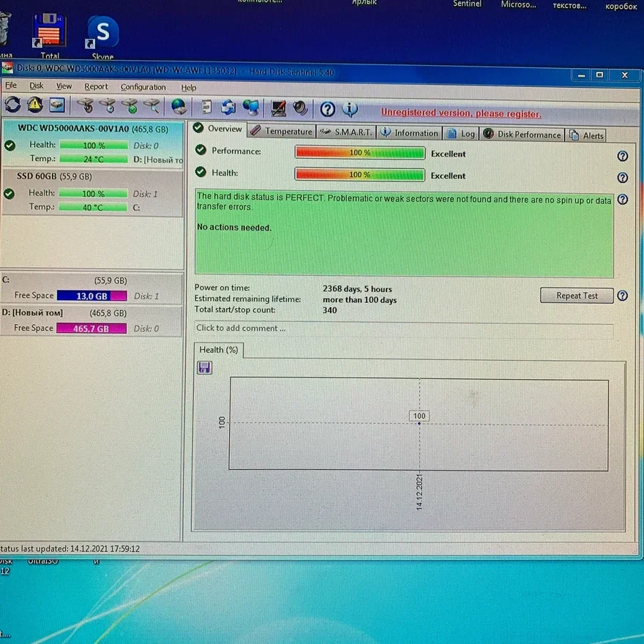Click the green check next to Performance
This screenshot has width=644, height=644.
(x=201, y=150)
